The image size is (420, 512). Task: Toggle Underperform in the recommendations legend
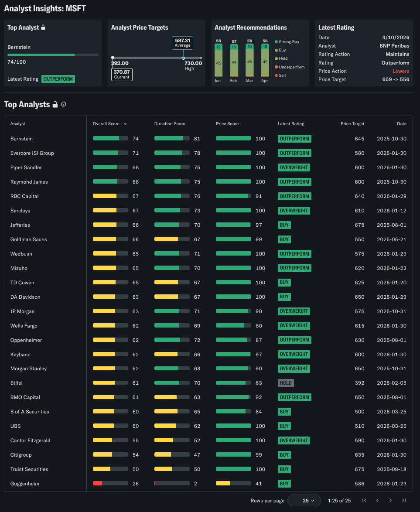point(289,67)
